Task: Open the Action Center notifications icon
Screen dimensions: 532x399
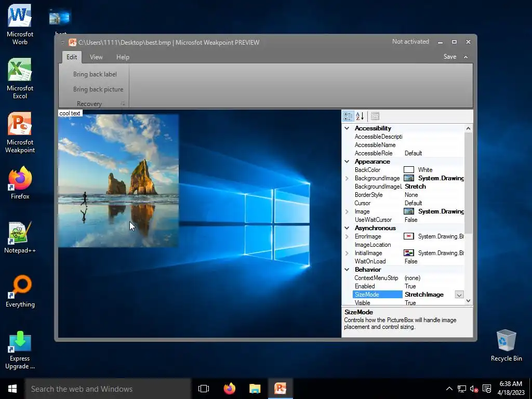Action: [487, 389]
